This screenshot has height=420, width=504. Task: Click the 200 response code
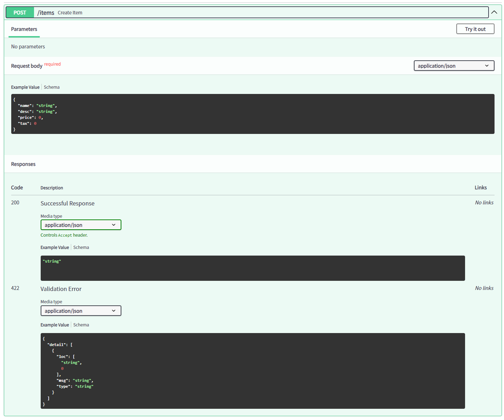point(15,203)
